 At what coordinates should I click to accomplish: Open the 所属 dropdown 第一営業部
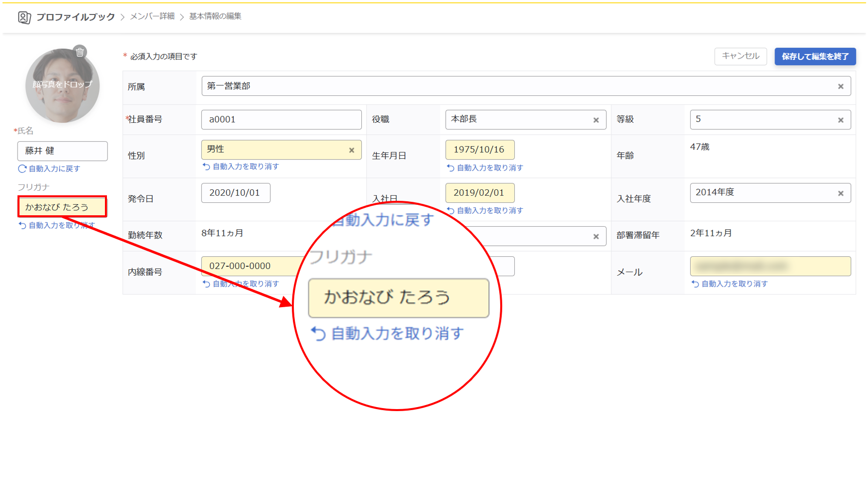point(515,86)
